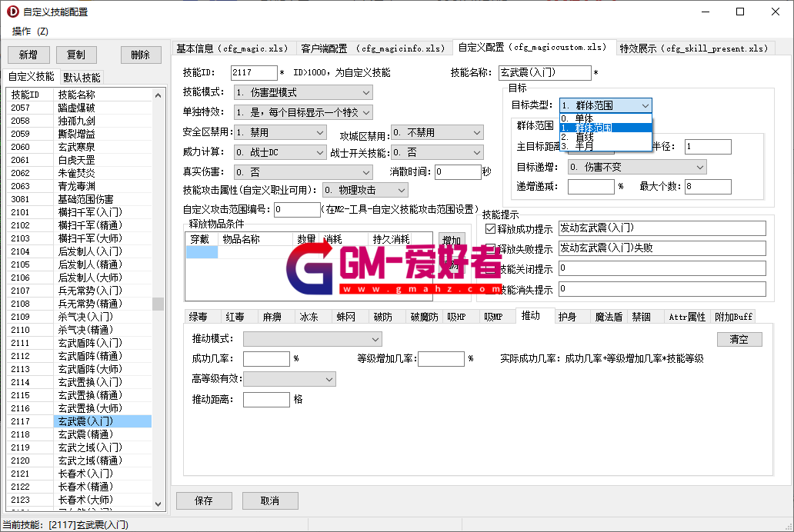
Task: Click skill list scrollbar up arrow
Action: (x=158, y=95)
